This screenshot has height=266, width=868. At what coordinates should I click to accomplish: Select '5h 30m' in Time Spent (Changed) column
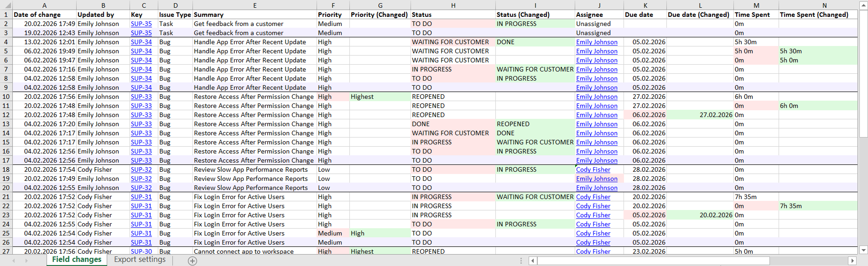818,51
